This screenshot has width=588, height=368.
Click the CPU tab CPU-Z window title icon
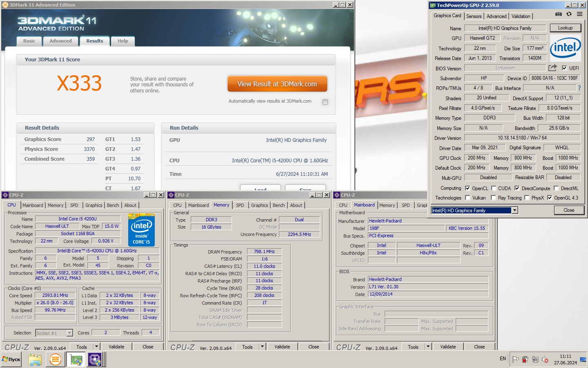(x=5, y=195)
